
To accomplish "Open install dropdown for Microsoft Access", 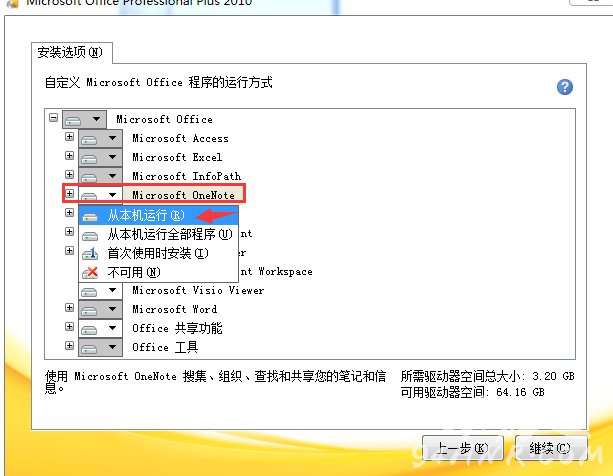I will 100,138.
